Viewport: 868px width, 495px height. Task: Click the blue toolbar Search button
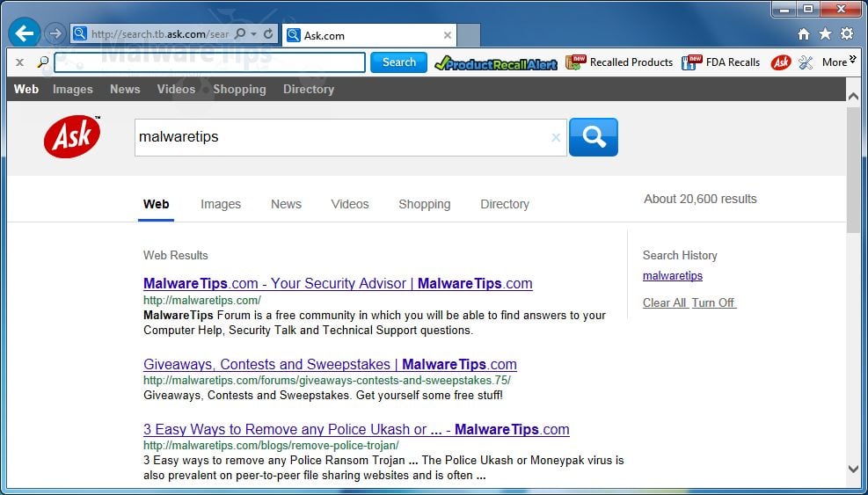coord(398,62)
